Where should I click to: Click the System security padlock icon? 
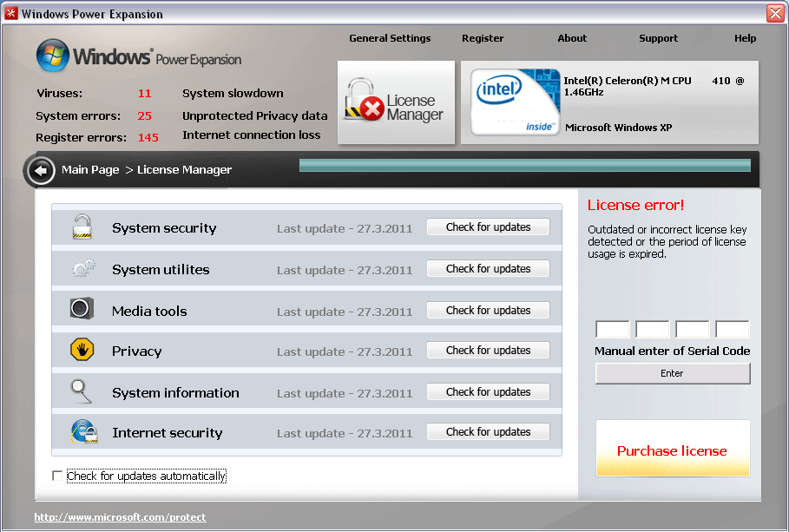82,227
